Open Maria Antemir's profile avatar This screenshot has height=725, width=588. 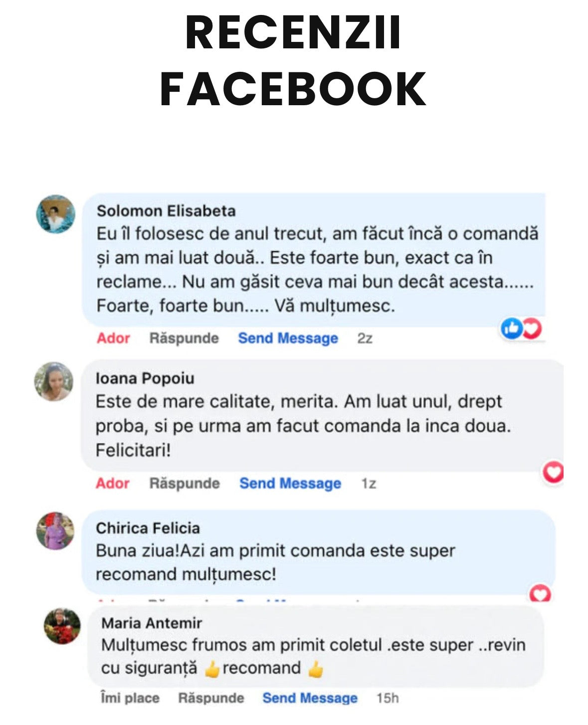click(x=62, y=626)
